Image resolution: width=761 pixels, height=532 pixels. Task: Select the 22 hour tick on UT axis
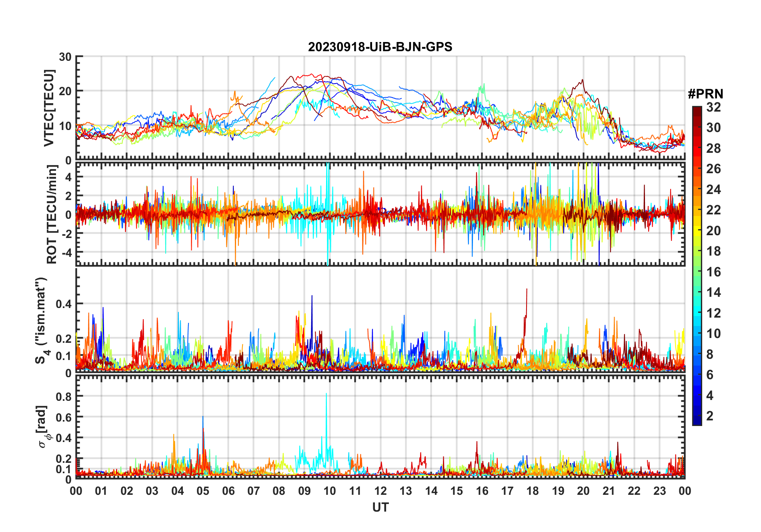[634, 491]
